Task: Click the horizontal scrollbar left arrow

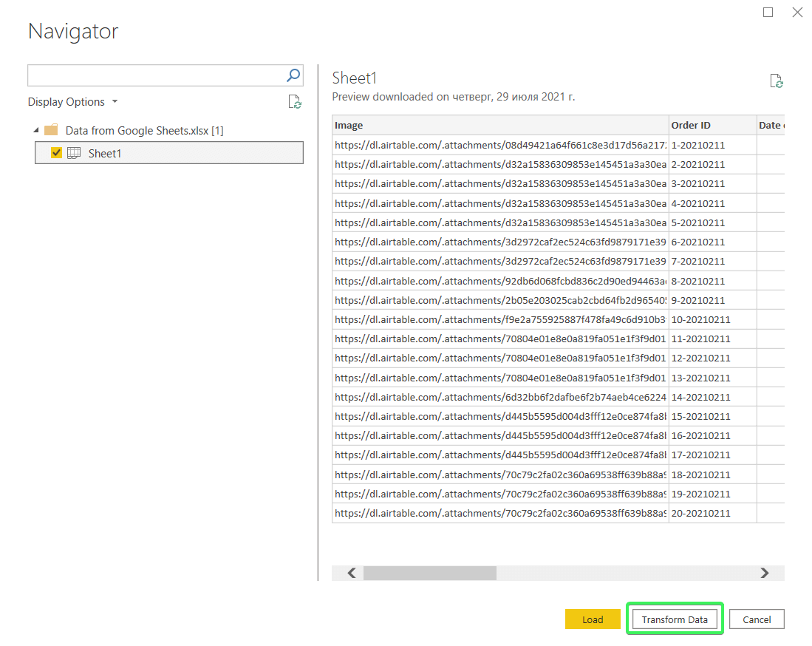Action: (352, 573)
